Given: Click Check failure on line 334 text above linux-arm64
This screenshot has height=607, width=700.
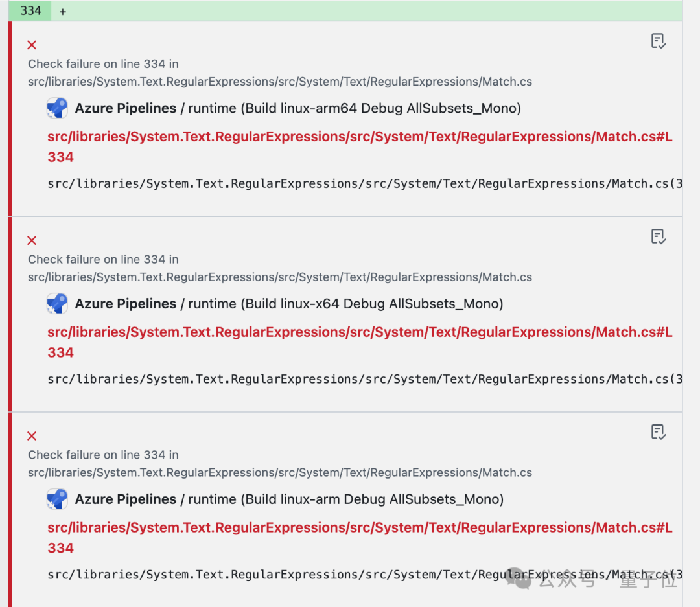Looking at the screenshot, I should point(103,64).
